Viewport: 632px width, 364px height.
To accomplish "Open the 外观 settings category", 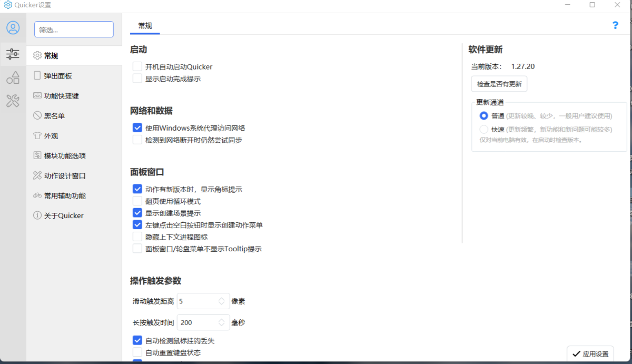I will (74, 136).
